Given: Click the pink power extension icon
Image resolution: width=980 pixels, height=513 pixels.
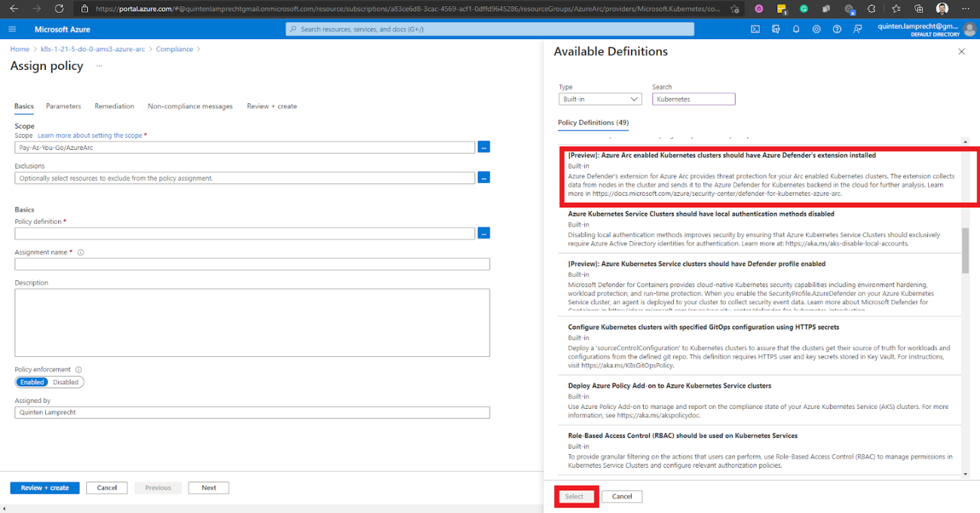Looking at the screenshot, I should pyautogui.click(x=759, y=9).
